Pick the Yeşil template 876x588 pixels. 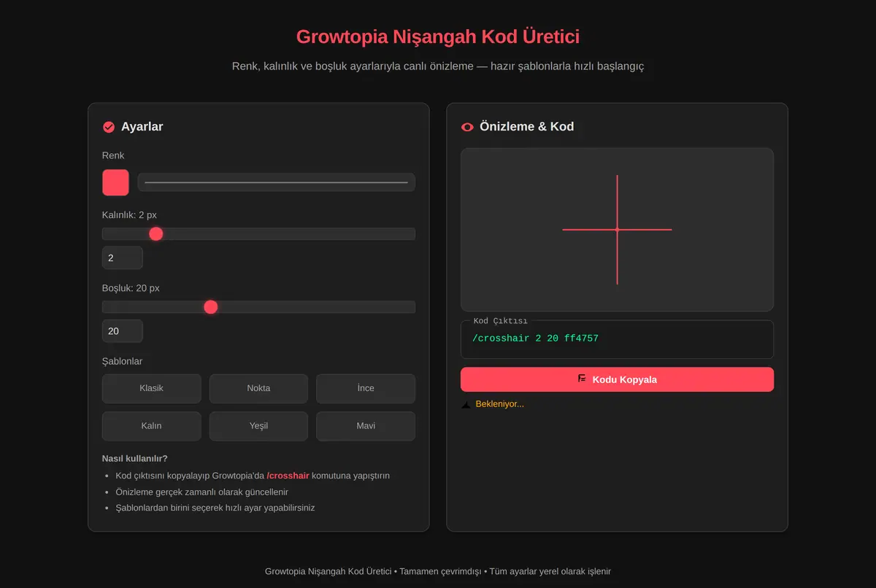point(258,426)
